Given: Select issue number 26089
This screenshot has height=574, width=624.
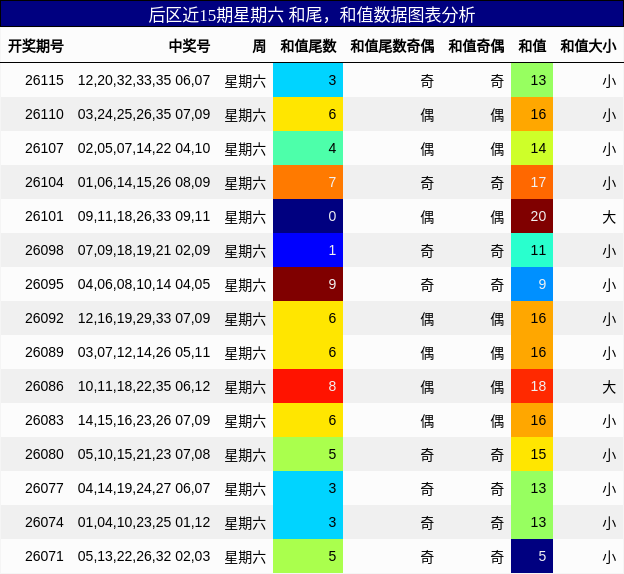Looking at the screenshot, I should coord(44,352).
